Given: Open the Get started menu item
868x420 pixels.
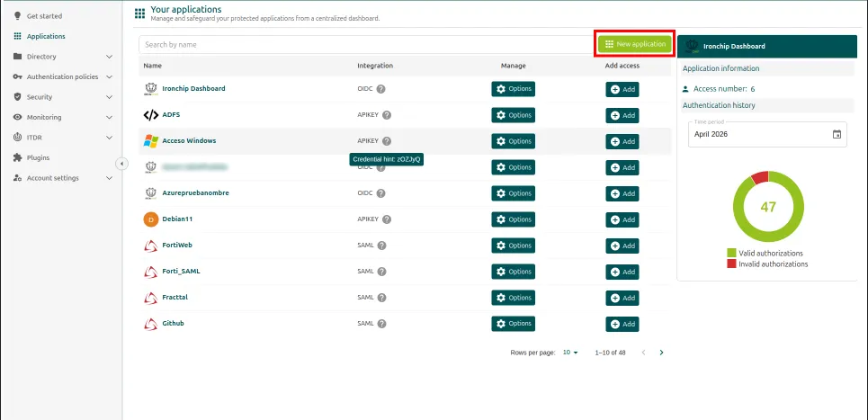Looking at the screenshot, I should tap(44, 16).
